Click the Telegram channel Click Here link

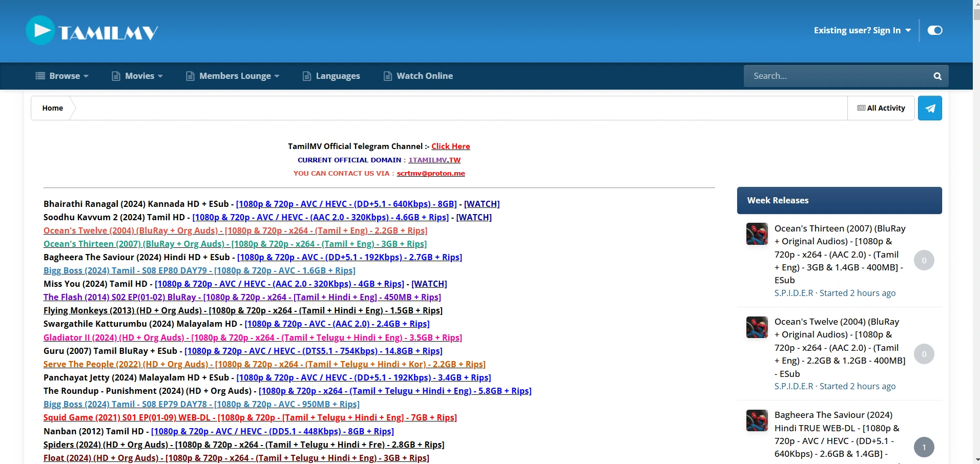point(450,146)
